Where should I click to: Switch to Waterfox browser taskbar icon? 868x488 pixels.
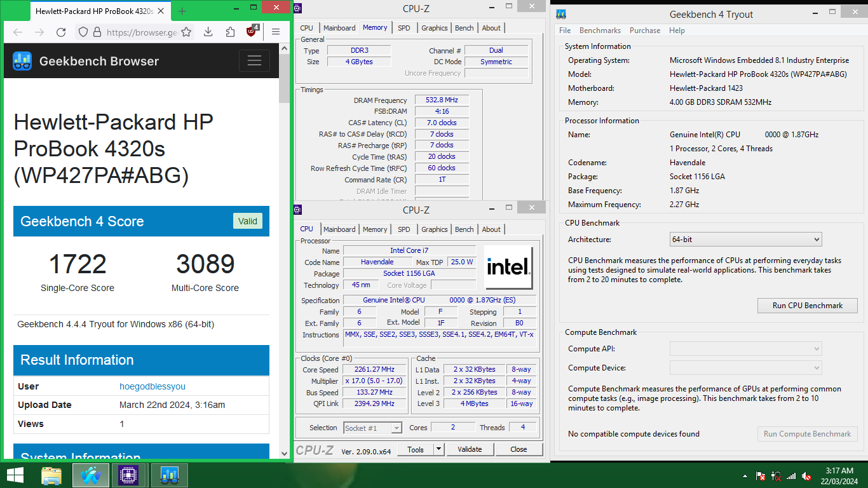pos(91,475)
